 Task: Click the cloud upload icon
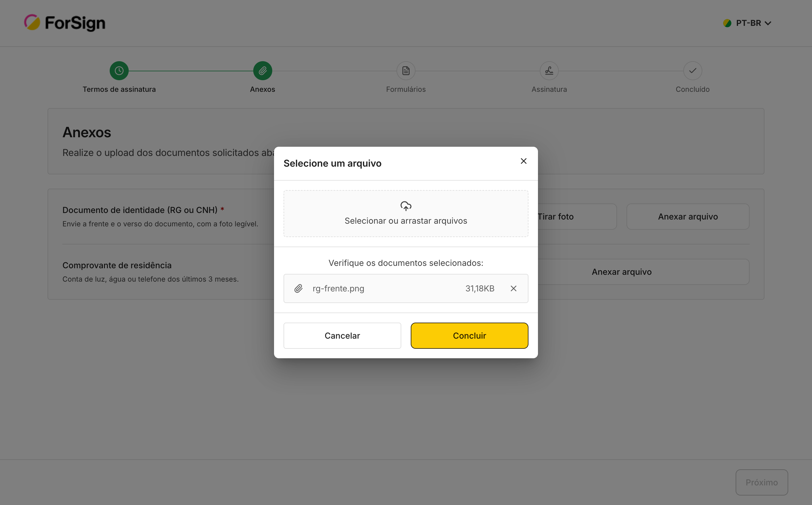[x=406, y=206]
